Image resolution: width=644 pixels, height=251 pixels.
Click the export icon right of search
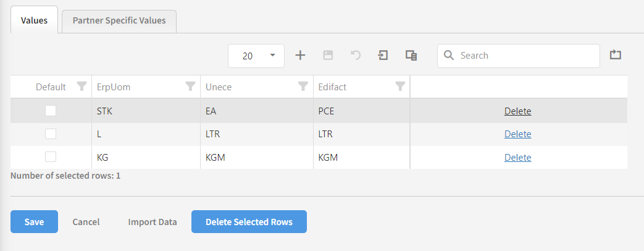[x=615, y=55]
